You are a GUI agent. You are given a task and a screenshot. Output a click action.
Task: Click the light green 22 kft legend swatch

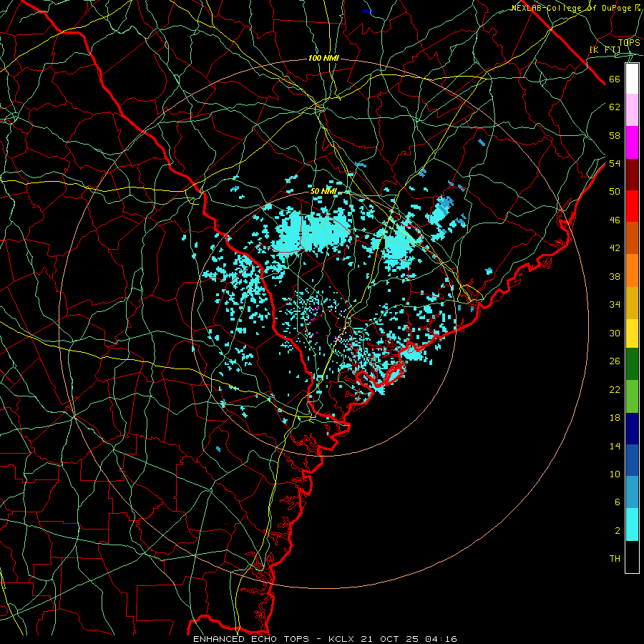click(x=632, y=396)
